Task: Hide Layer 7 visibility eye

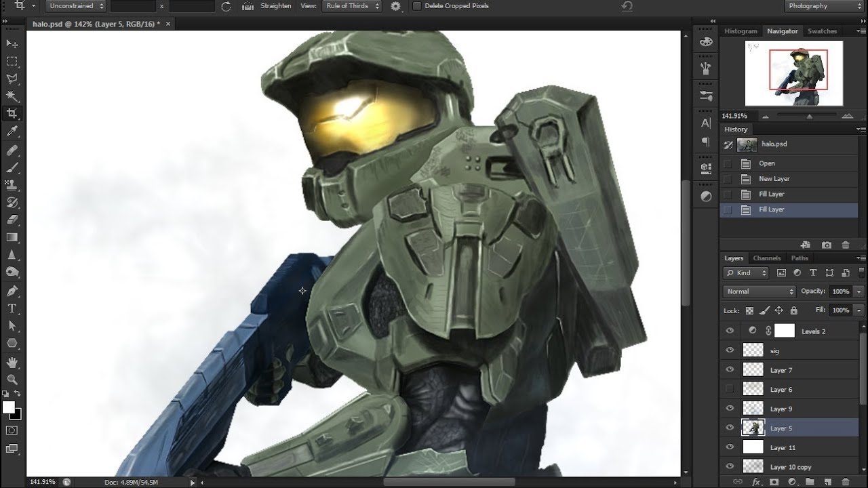Action: pos(730,369)
